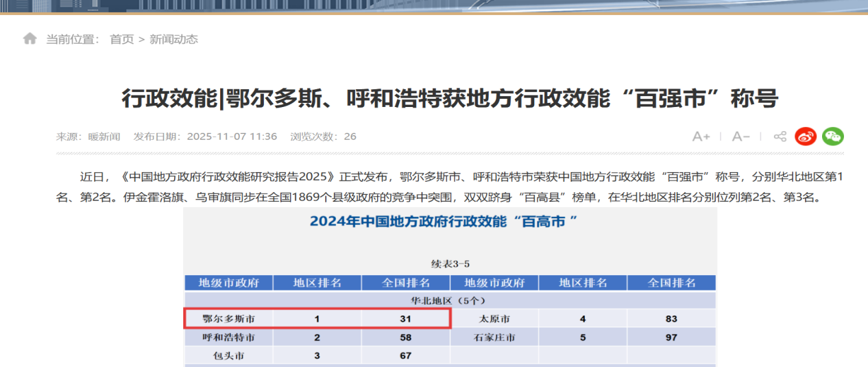The width and height of the screenshot is (868, 367).
Task: Click the 来源: 暖新闻 source text
Action: [88, 137]
